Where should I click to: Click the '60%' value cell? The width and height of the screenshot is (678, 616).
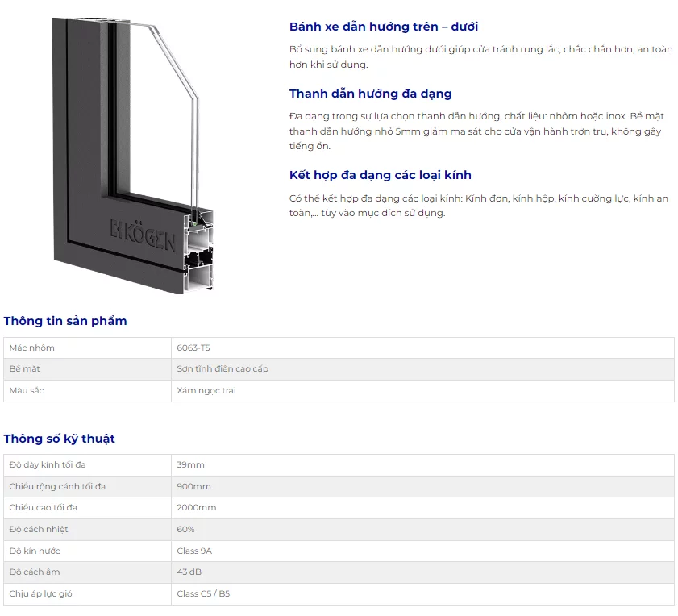423,530
